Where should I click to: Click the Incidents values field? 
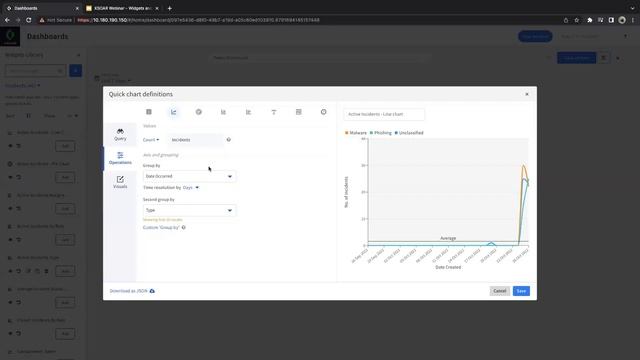click(196, 140)
